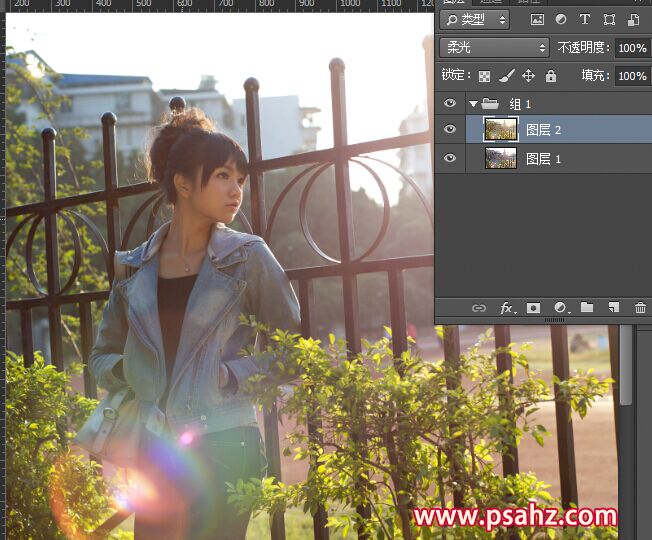This screenshot has width=652, height=540.
Task: Open the 类型 filter type dropdown
Action: (475, 19)
